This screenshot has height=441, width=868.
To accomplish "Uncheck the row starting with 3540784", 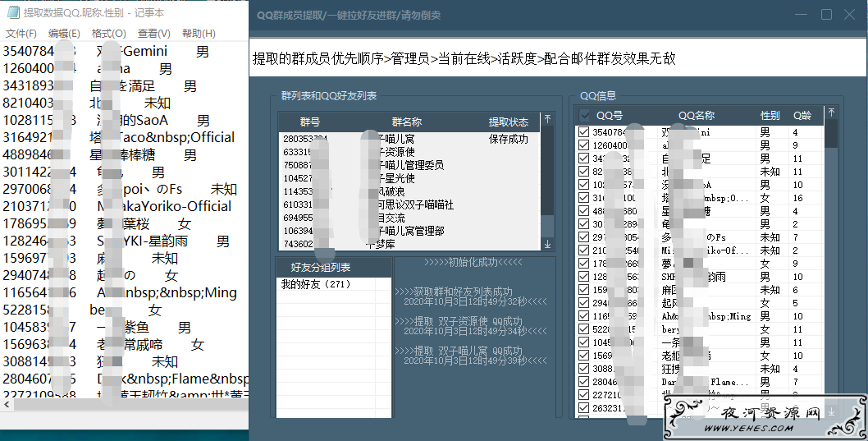I will [583, 132].
